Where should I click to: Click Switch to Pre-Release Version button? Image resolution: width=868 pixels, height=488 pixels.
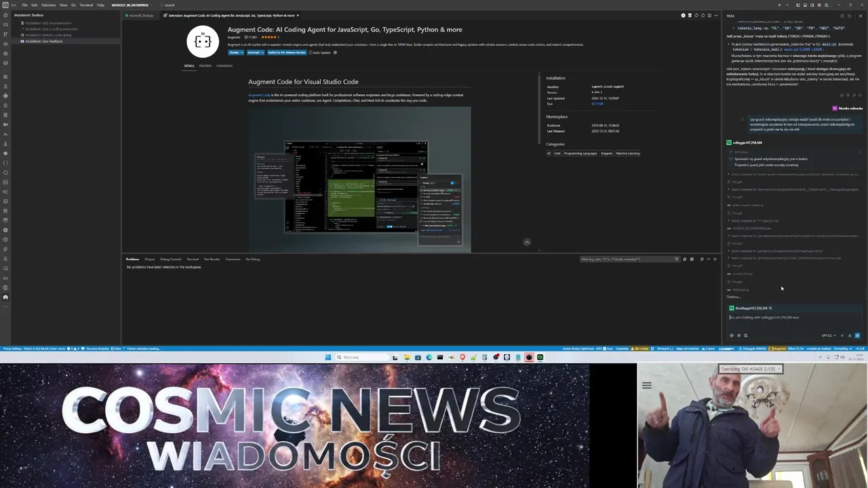(286, 52)
